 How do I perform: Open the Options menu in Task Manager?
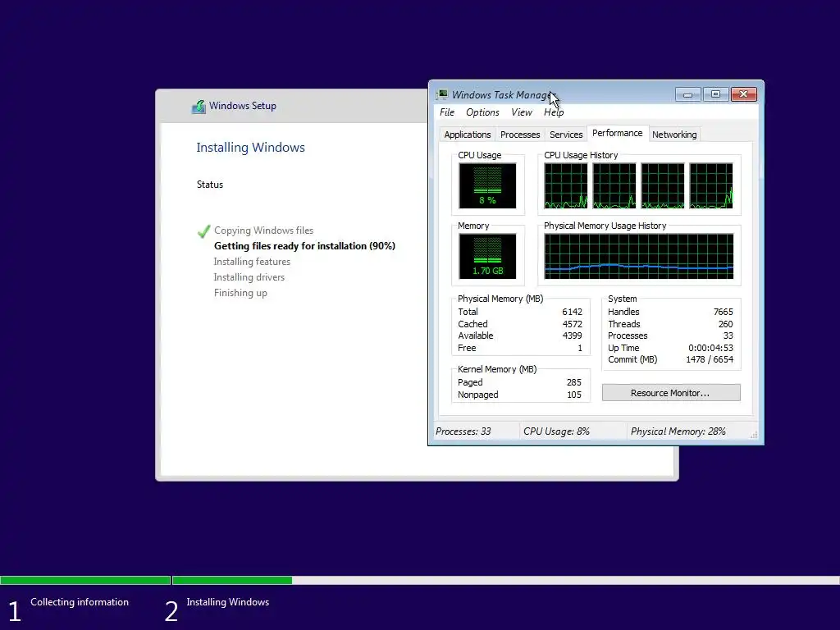coord(482,112)
